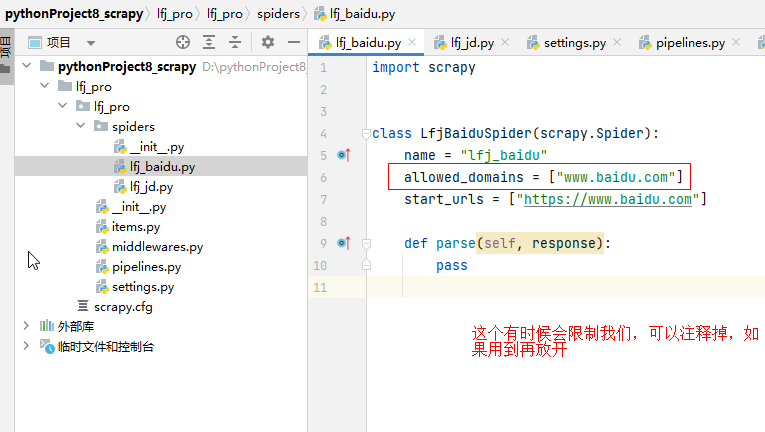Click the Expand All icon in project toolbar
This screenshot has height=432, width=765.
point(209,42)
